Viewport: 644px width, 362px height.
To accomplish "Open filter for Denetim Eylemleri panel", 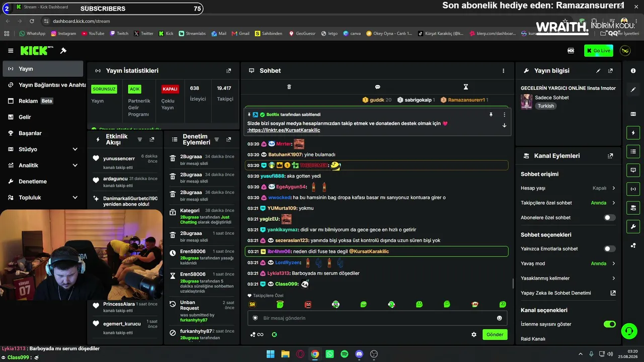I will coord(216,140).
